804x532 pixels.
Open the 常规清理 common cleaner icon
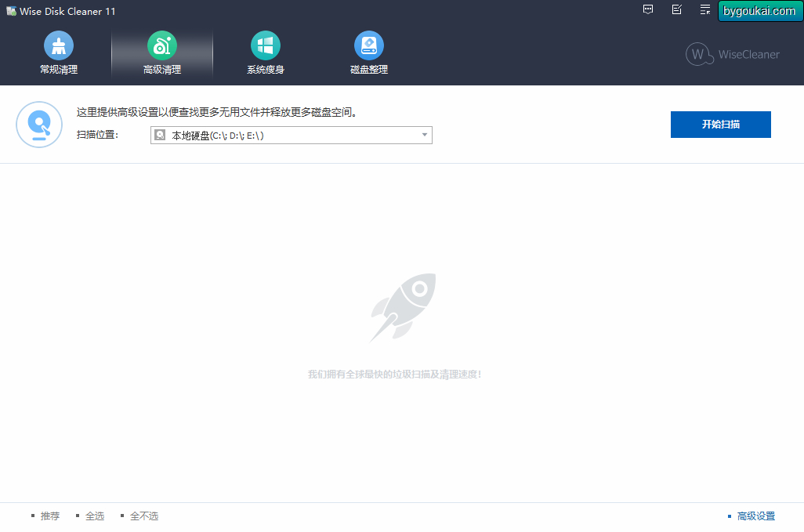pyautogui.click(x=59, y=46)
